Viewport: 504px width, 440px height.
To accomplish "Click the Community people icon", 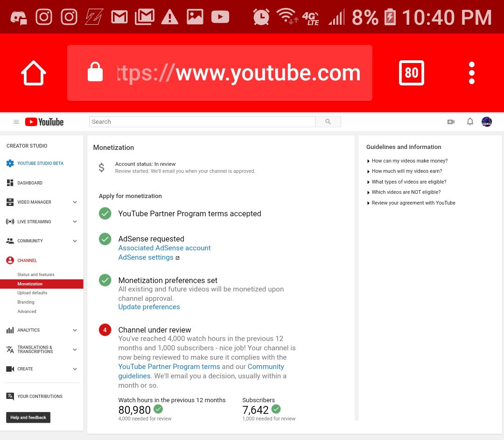I will click(x=10, y=241).
